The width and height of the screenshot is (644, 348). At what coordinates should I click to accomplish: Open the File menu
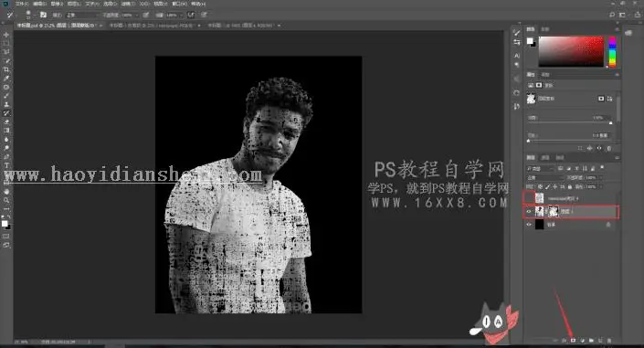pyautogui.click(x=21, y=4)
